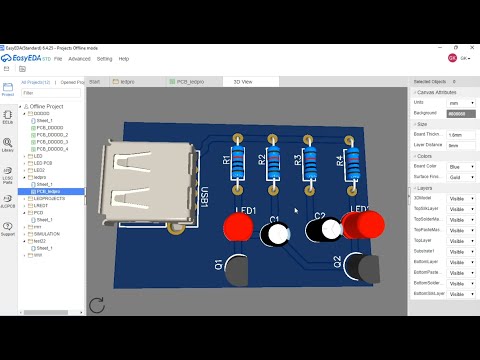
Task: Expand the LED PCB project folder
Action: point(24,163)
